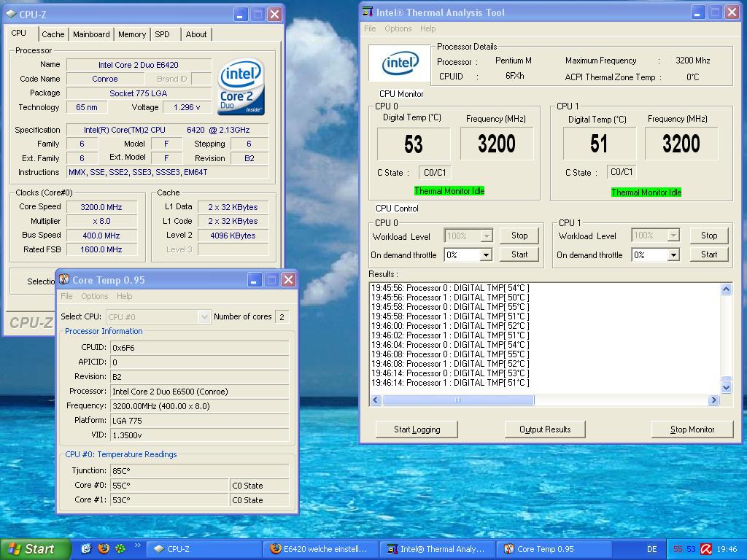Click Stop for CPU 1 workload
Viewport: 747px width, 560px height.
coord(709,236)
